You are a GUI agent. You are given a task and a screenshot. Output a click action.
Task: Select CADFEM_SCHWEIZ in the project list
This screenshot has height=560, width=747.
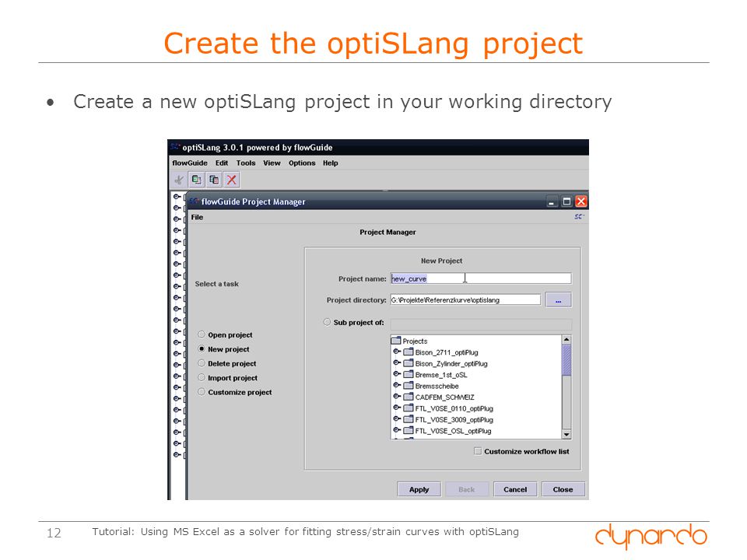tap(444, 397)
